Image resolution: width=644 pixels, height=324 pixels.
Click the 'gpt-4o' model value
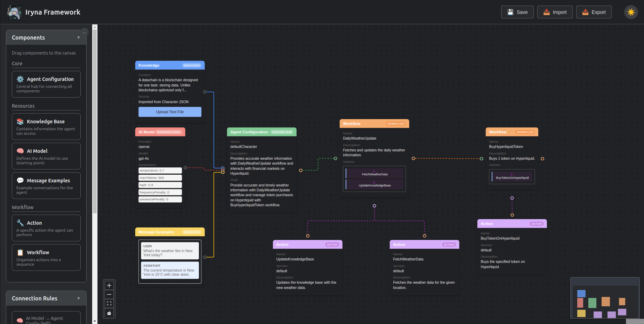(x=144, y=158)
